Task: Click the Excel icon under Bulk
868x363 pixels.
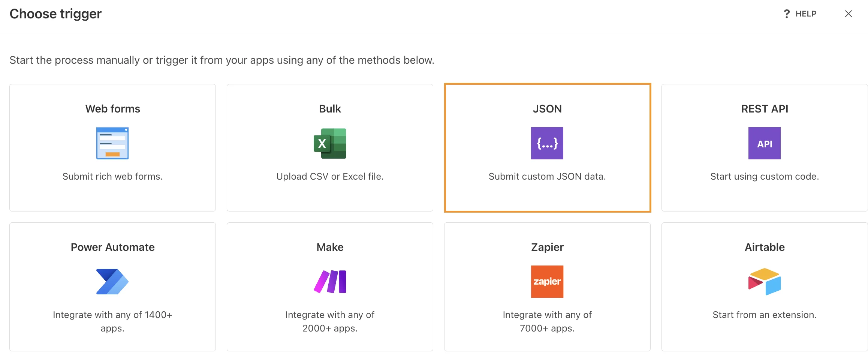Action: pos(329,143)
